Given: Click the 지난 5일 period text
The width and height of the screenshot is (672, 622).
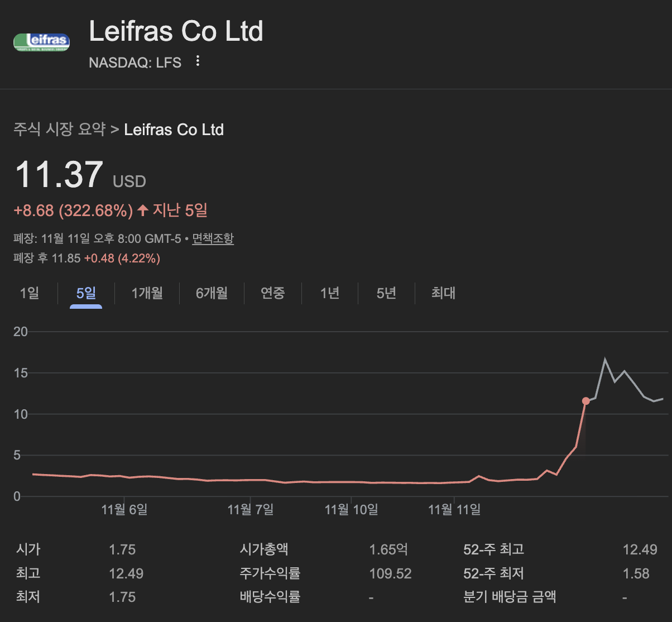Looking at the screenshot, I should click(x=180, y=210).
